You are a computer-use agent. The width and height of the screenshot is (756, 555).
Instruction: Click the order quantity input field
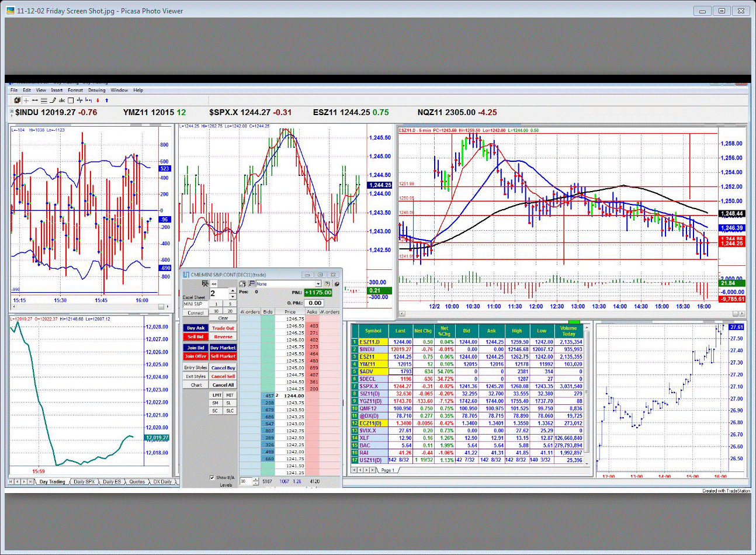pos(220,293)
